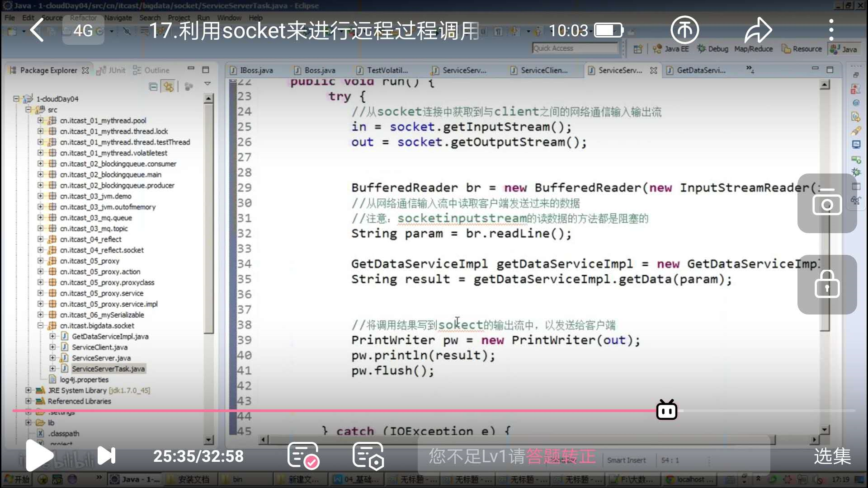Lock the screen with the padlock button
Screen dimensions: 868x488
[x=827, y=285]
